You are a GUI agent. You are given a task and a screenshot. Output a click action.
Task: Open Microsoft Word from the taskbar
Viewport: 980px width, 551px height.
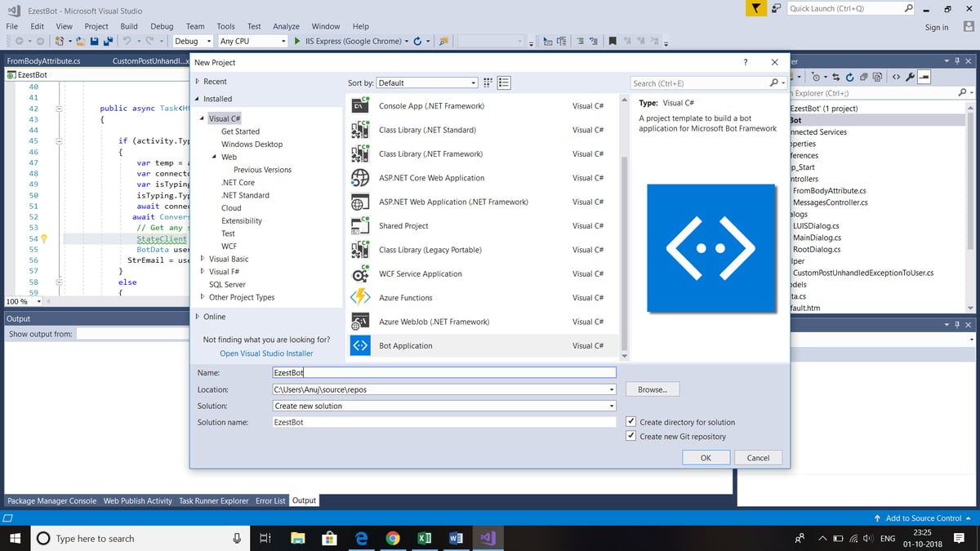pos(456,538)
